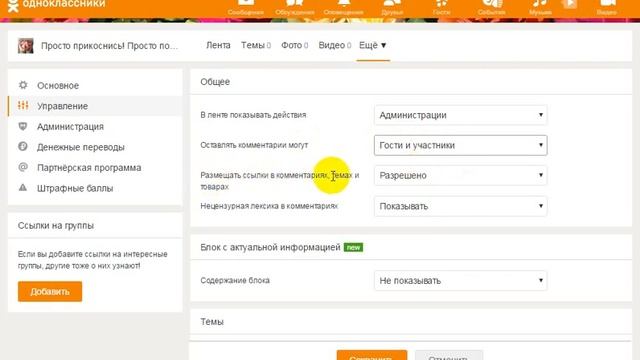This screenshot has height=360, width=640.
Task: Open Гости in the top bar
Action: pos(441,7)
